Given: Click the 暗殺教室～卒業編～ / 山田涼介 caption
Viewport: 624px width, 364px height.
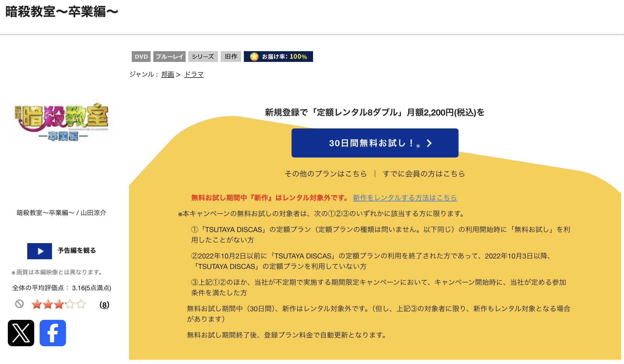Looking at the screenshot, I should tap(61, 213).
